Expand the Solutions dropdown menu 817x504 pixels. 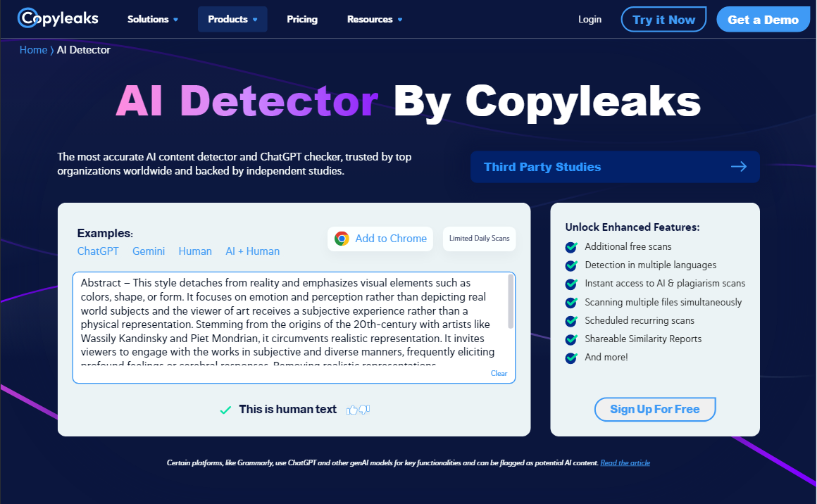click(x=153, y=19)
